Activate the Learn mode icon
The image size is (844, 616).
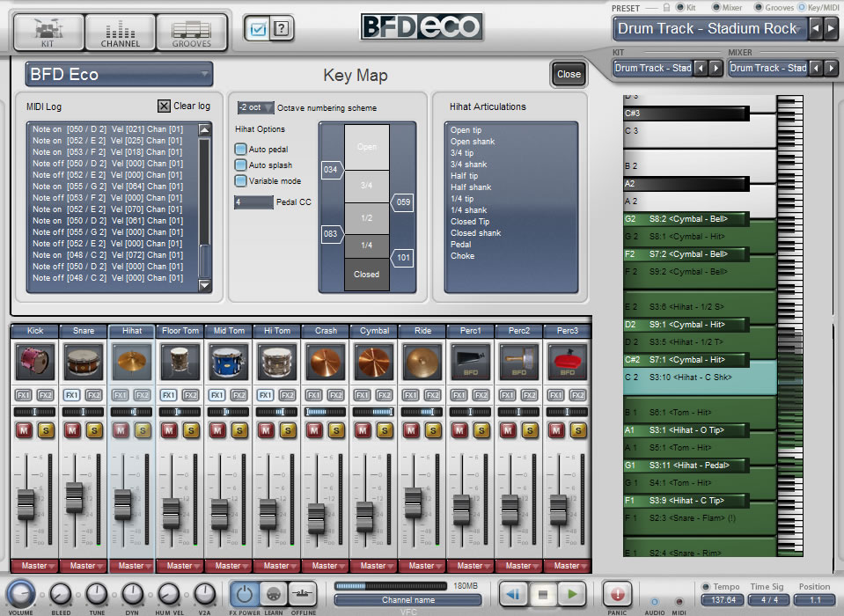(274, 594)
